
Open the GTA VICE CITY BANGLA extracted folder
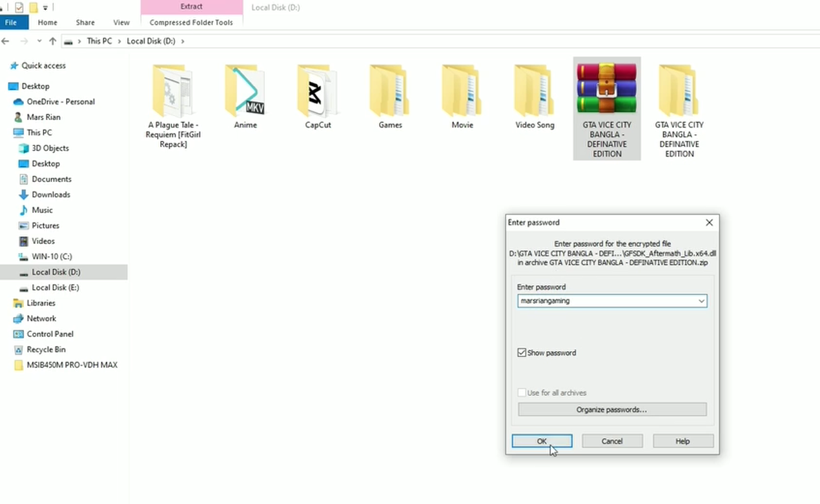[679, 90]
